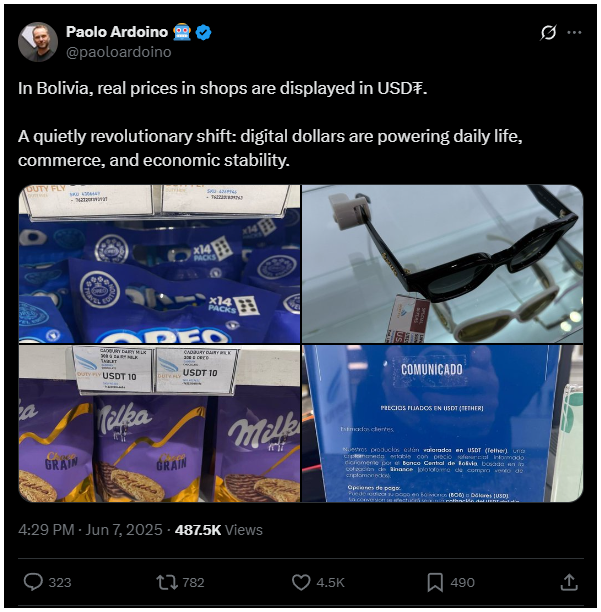Click the Grok slashed-circle icon
601x612 pixels.
click(x=548, y=32)
